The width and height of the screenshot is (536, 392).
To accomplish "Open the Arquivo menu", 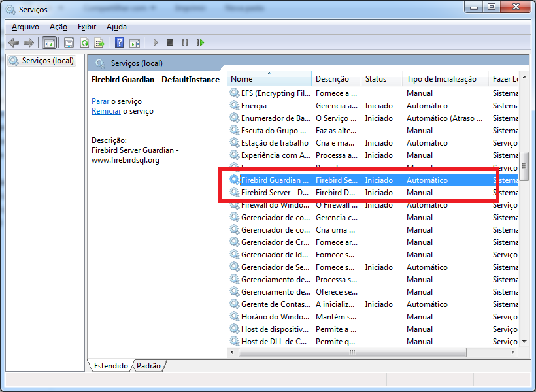I will pos(25,27).
